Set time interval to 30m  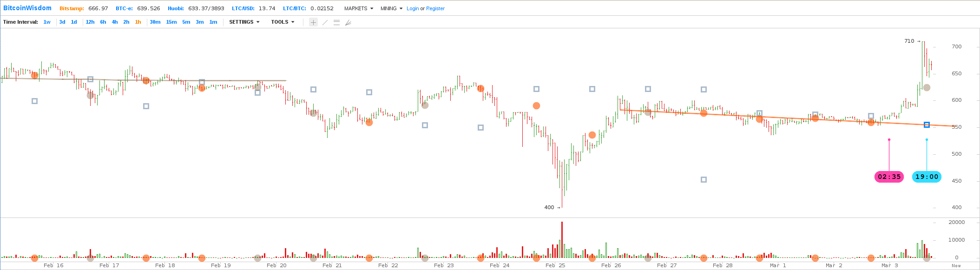pos(155,22)
